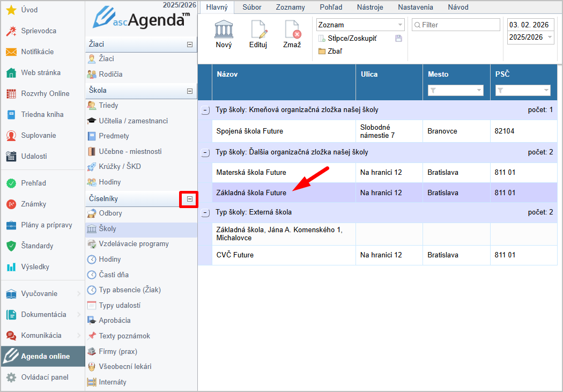The image size is (563, 392).
Task: Open the school year 2025/2026 dropdown
Action: tap(549, 38)
